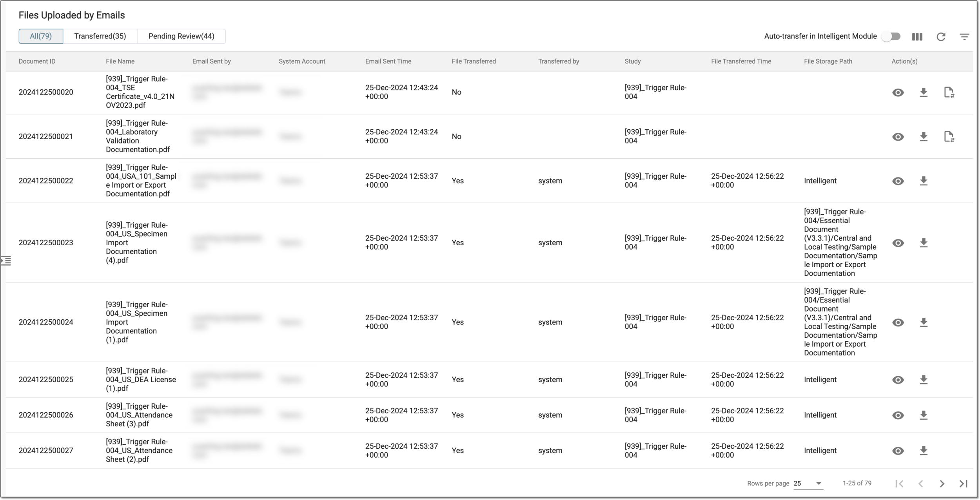This screenshot has width=980, height=500.
Task: Expand the collapsed side panel
Action: pyautogui.click(x=6, y=261)
